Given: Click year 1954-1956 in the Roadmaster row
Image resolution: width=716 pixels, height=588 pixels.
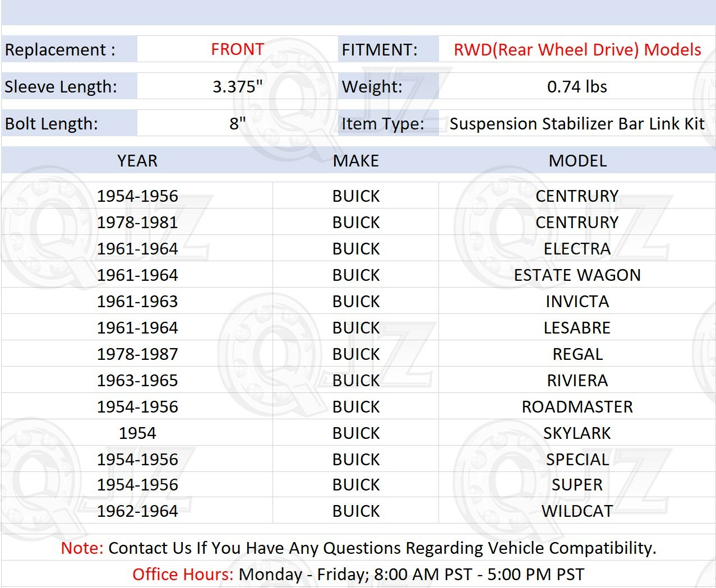Looking at the screenshot, I should pyautogui.click(x=137, y=406).
